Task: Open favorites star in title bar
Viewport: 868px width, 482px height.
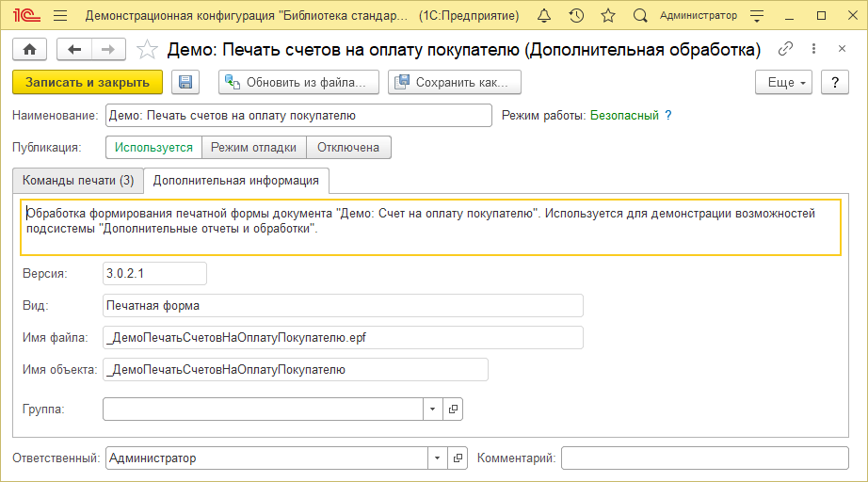Action: 608,15
